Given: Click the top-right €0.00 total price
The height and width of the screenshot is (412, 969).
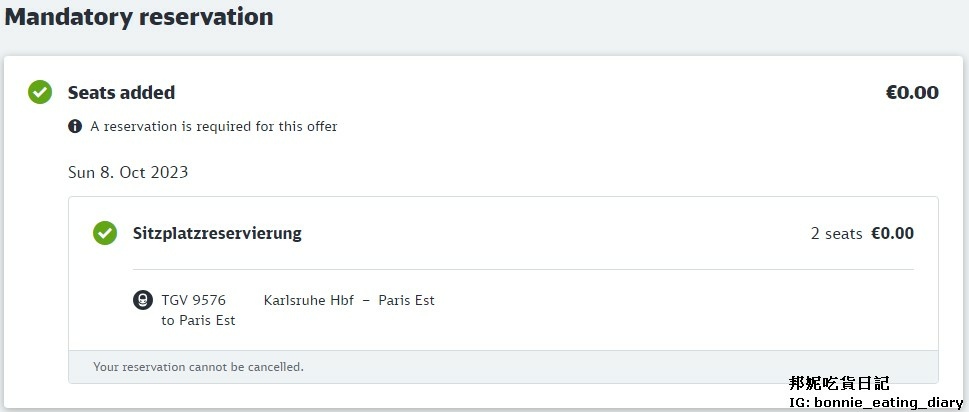Looking at the screenshot, I should click(x=912, y=93).
